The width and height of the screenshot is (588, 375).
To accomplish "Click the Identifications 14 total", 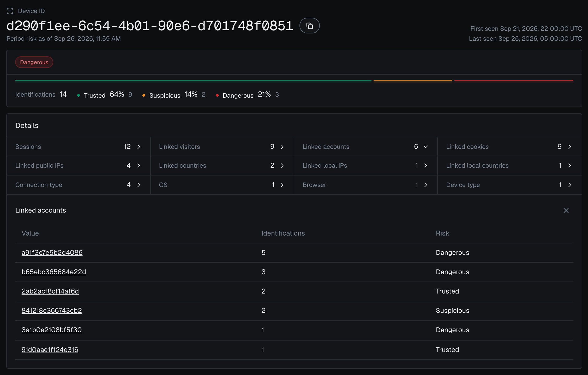I will click(41, 94).
